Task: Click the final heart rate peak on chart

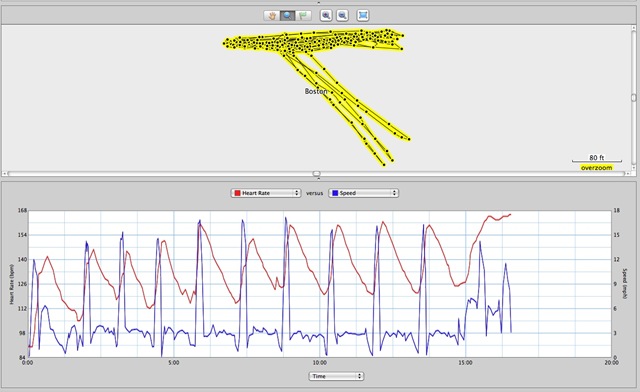Action: point(510,214)
